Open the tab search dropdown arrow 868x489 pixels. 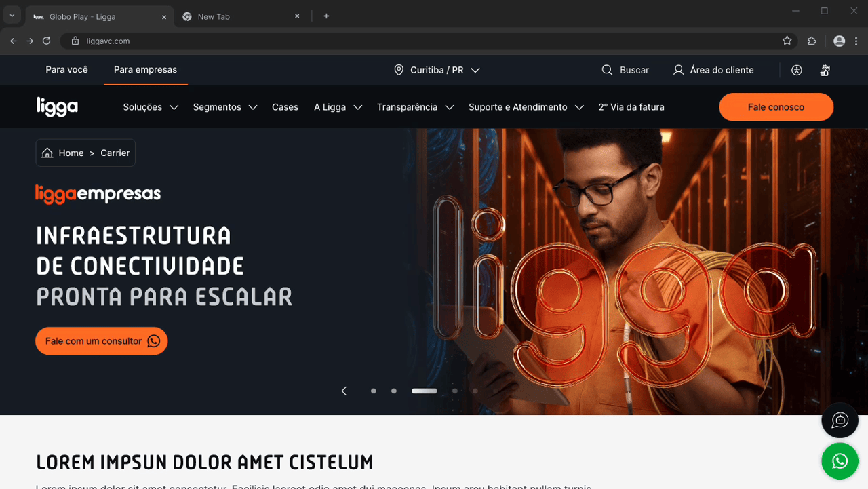pos(12,16)
